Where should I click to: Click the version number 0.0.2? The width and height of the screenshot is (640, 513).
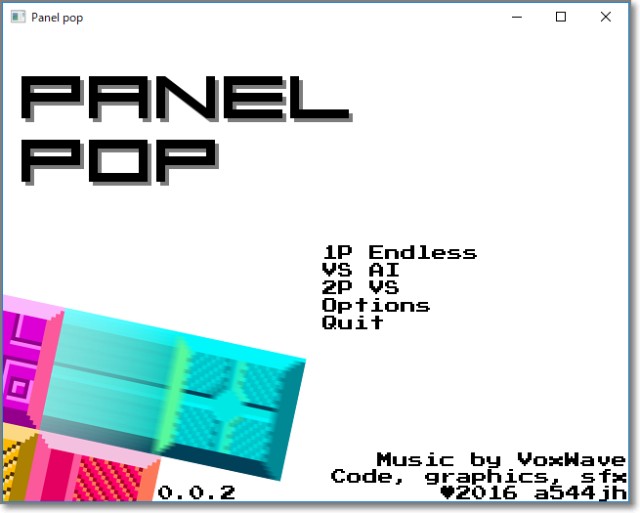pos(196,493)
